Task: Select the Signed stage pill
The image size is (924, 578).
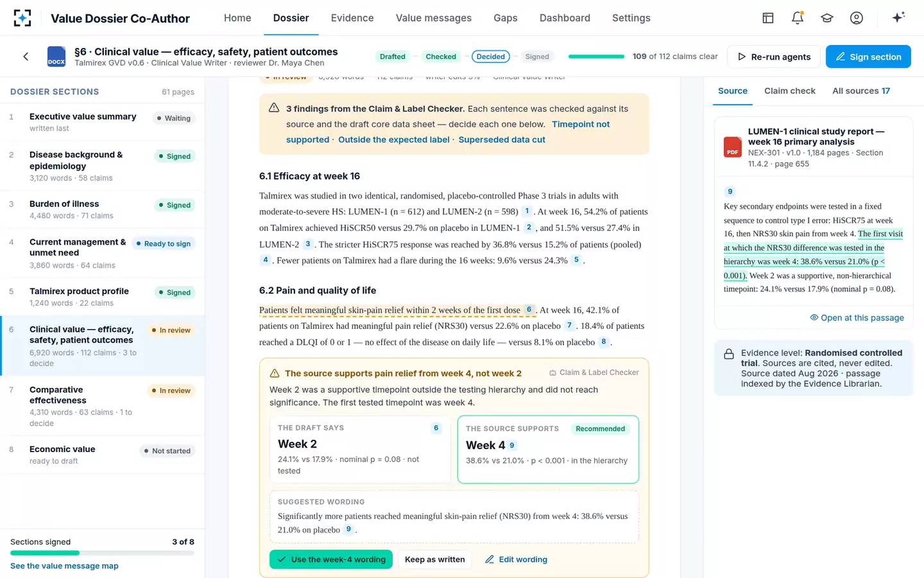Action: pyautogui.click(x=537, y=57)
